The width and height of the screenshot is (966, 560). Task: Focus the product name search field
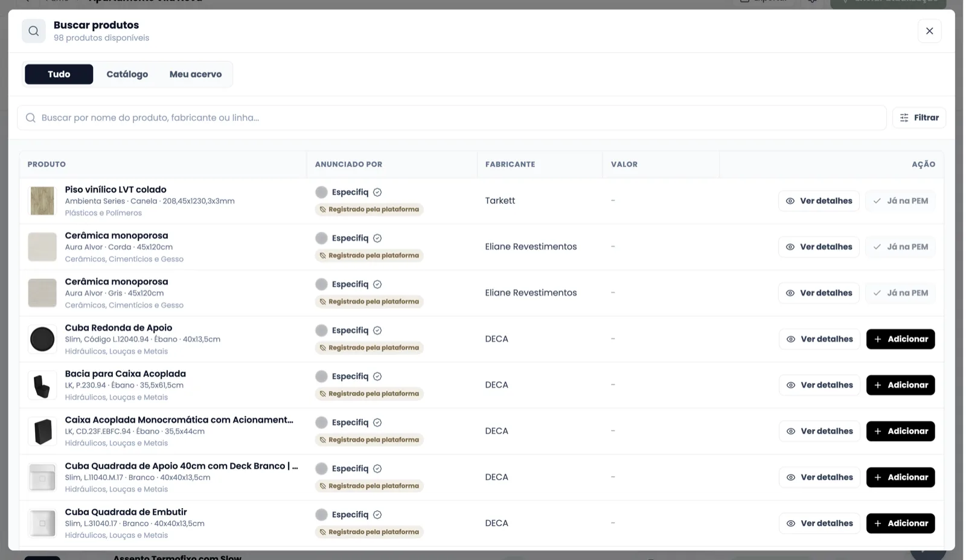(452, 118)
